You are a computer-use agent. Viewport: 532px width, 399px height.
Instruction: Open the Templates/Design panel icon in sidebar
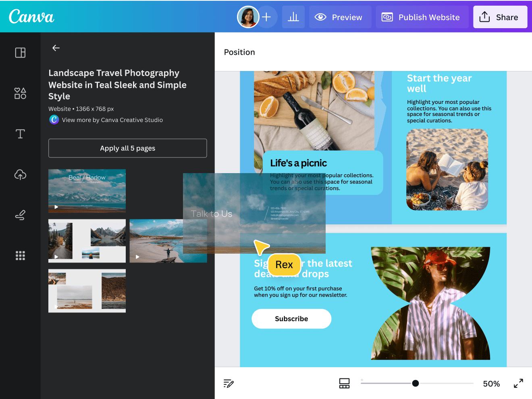20,53
